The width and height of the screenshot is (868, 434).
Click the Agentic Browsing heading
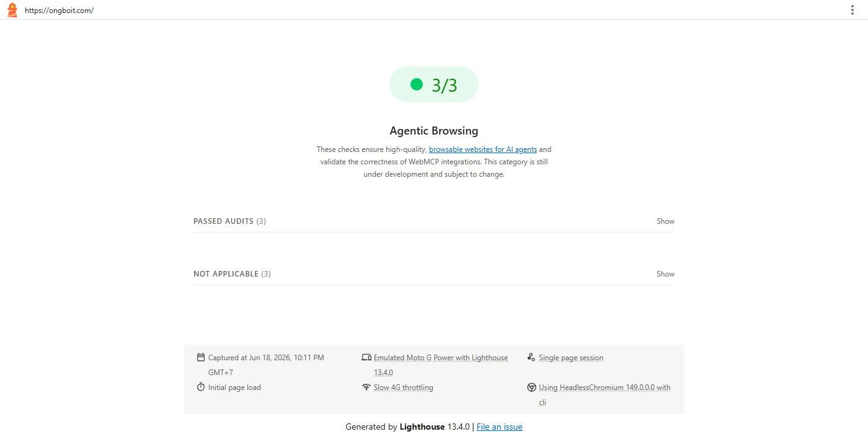coord(434,131)
